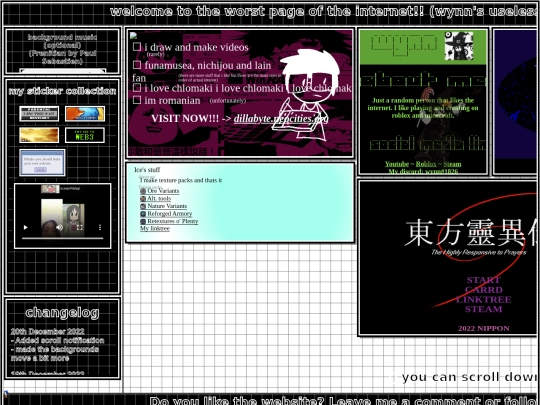Click the white-haired glasses character drawing

(307, 95)
